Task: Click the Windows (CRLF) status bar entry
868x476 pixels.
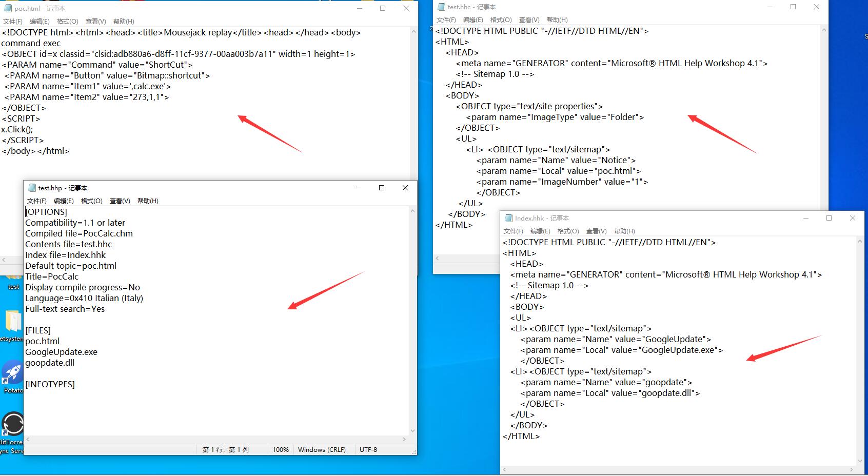Action: pos(322,449)
